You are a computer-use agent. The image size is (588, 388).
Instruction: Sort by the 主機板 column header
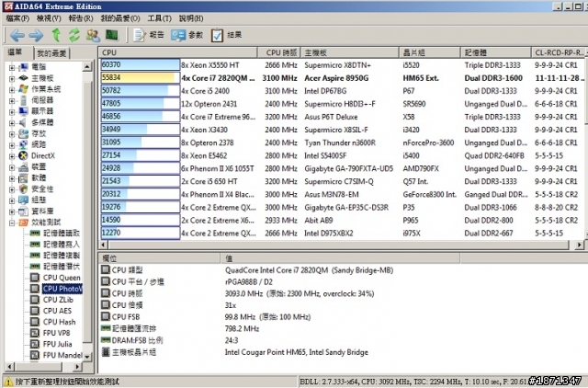pyautogui.click(x=349, y=52)
